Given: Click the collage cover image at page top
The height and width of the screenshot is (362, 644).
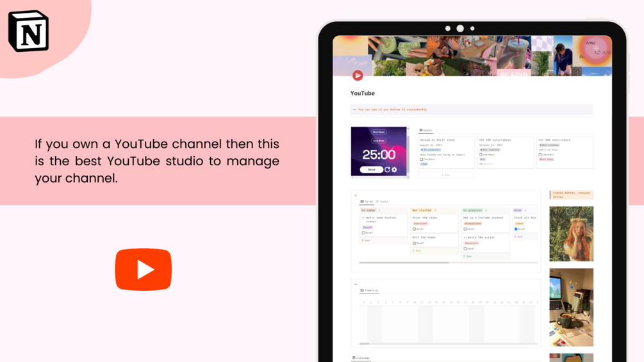Looking at the screenshot, I should [472, 56].
